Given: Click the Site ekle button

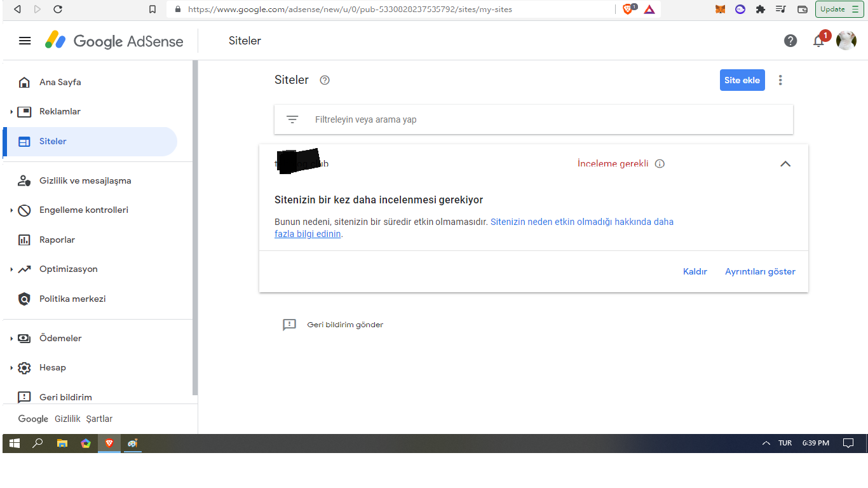Looking at the screenshot, I should click(x=742, y=80).
